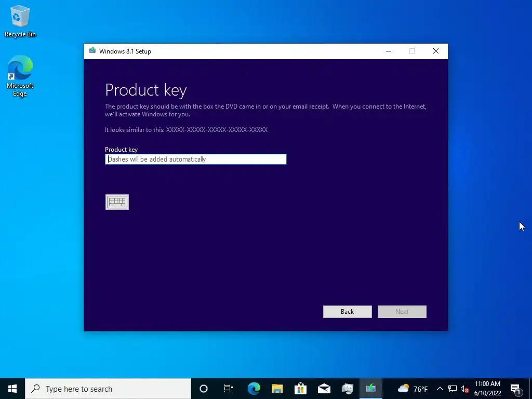Open File Explorer from taskbar
Screen dimensions: 532x399
click(277, 389)
